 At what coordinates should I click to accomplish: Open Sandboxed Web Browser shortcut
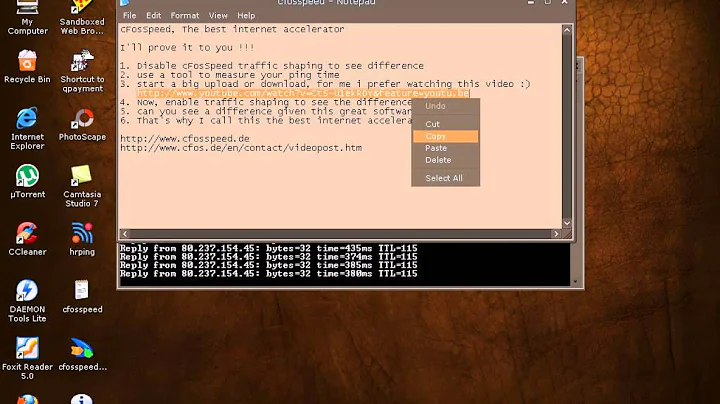(82, 17)
